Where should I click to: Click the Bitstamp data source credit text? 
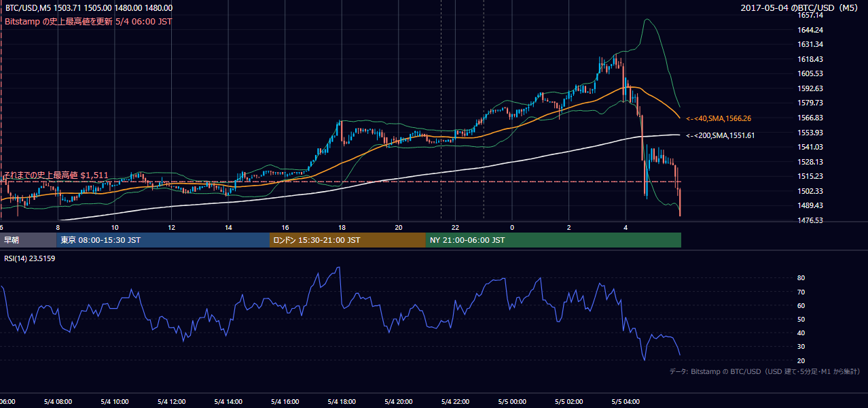[x=765, y=371]
